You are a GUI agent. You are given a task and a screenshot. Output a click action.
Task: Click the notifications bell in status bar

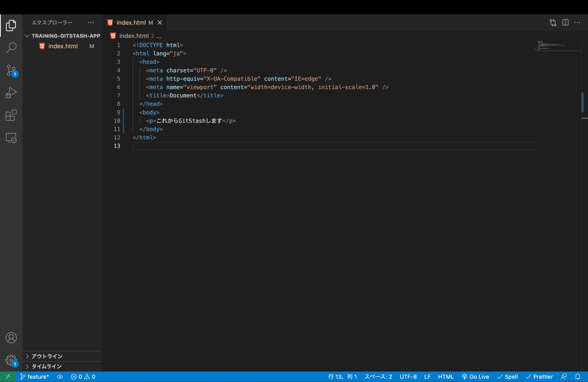point(578,377)
